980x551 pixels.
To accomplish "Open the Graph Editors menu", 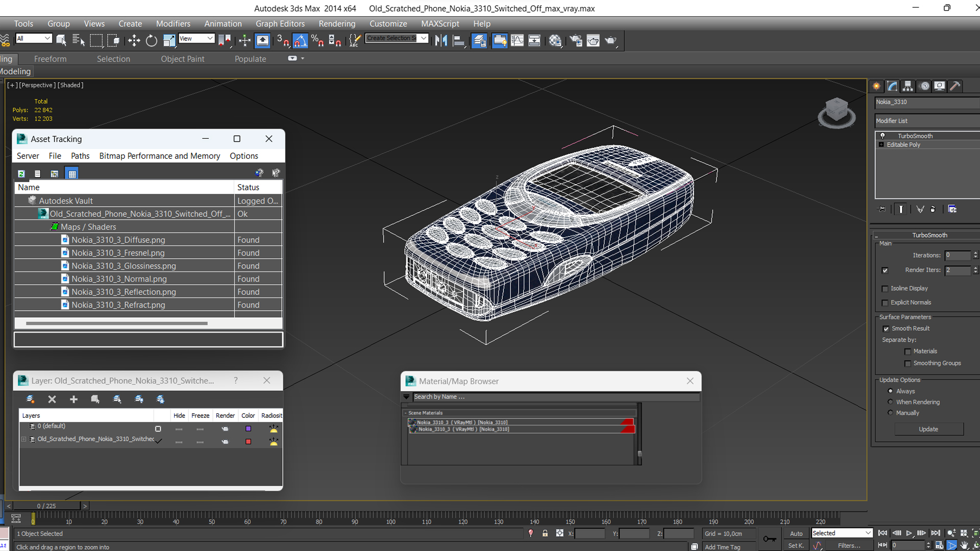I will pos(280,23).
